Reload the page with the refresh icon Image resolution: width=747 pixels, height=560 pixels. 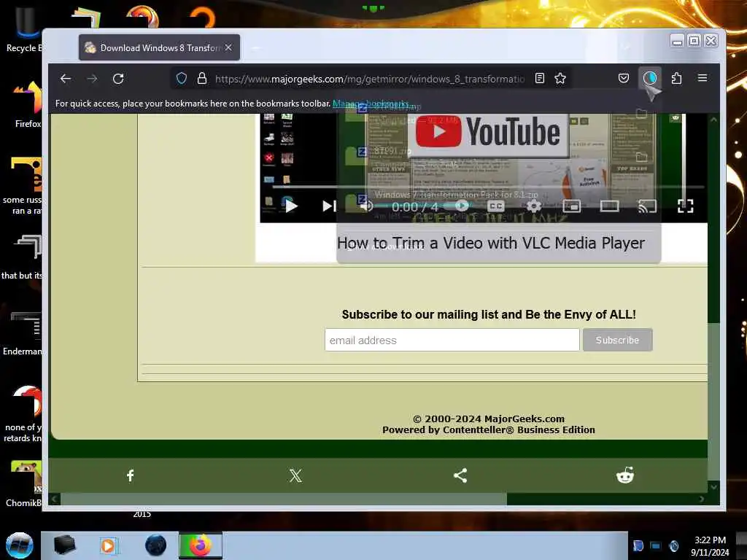click(x=118, y=79)
